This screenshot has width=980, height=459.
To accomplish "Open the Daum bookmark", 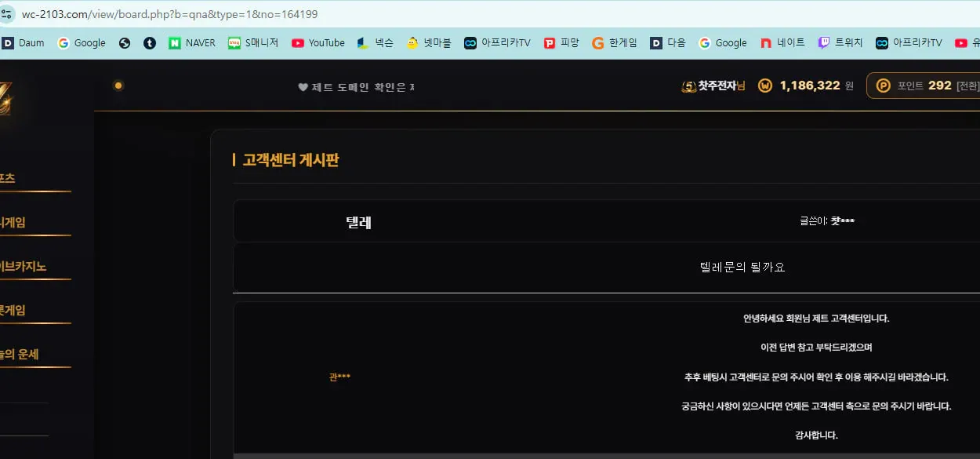I will click(x=23, y=43).
